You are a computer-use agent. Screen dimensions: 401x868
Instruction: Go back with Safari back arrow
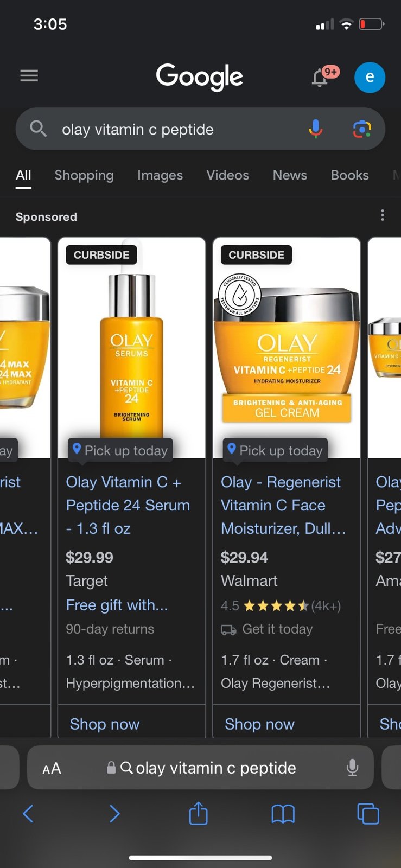[x=28, y=813]
